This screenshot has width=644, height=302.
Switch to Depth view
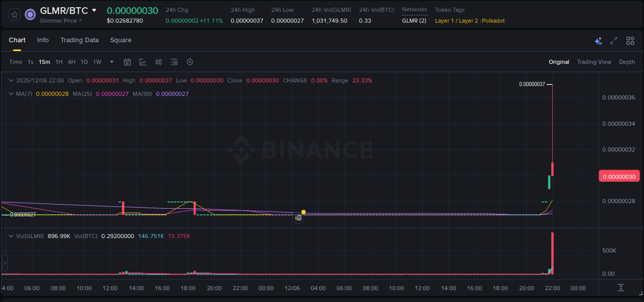click(626, 62)
